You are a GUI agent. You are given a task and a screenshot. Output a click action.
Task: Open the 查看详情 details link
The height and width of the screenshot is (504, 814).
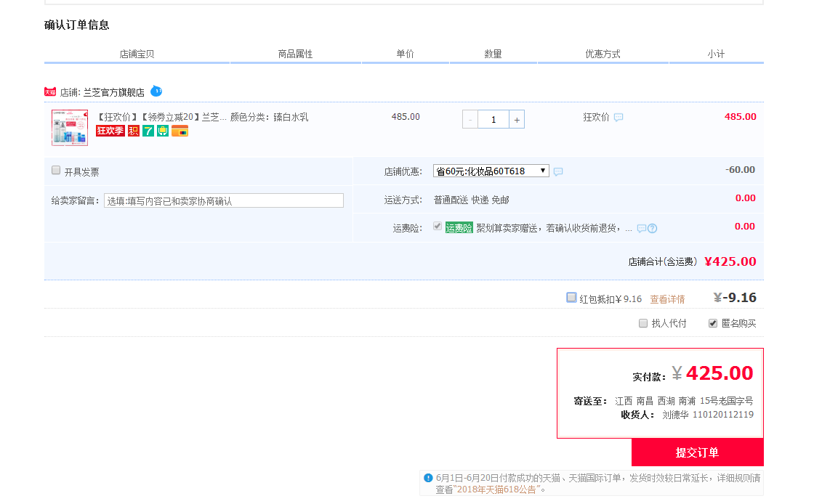click(667, 299)
